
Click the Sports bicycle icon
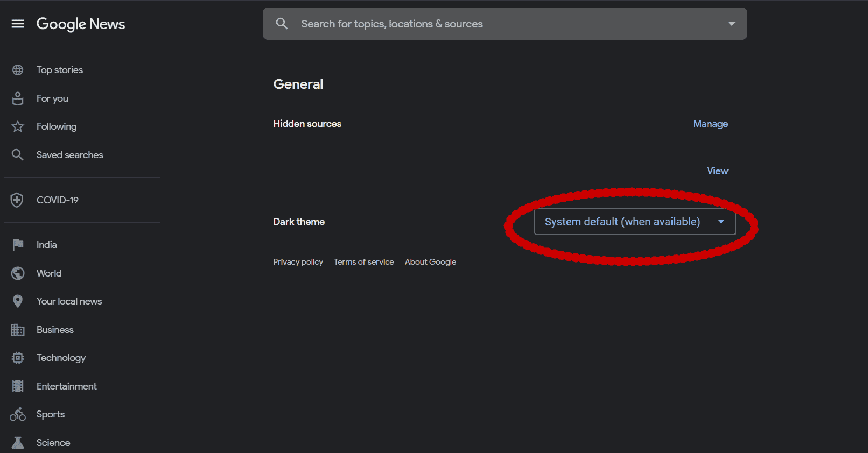(18, 414)
